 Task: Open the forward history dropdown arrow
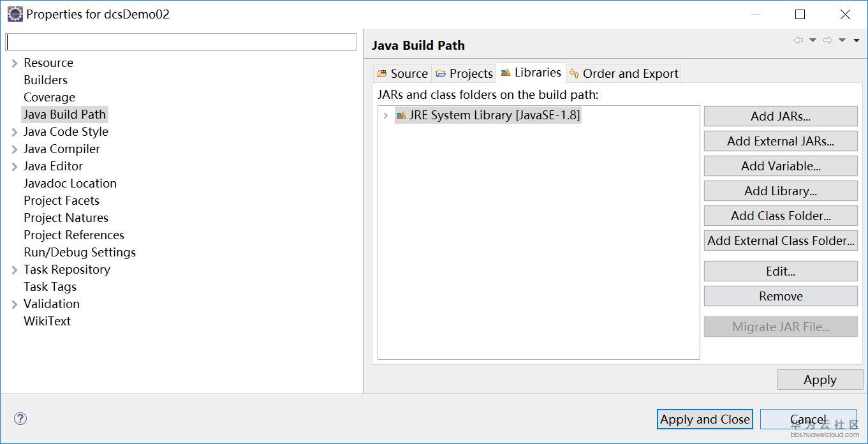842,40
